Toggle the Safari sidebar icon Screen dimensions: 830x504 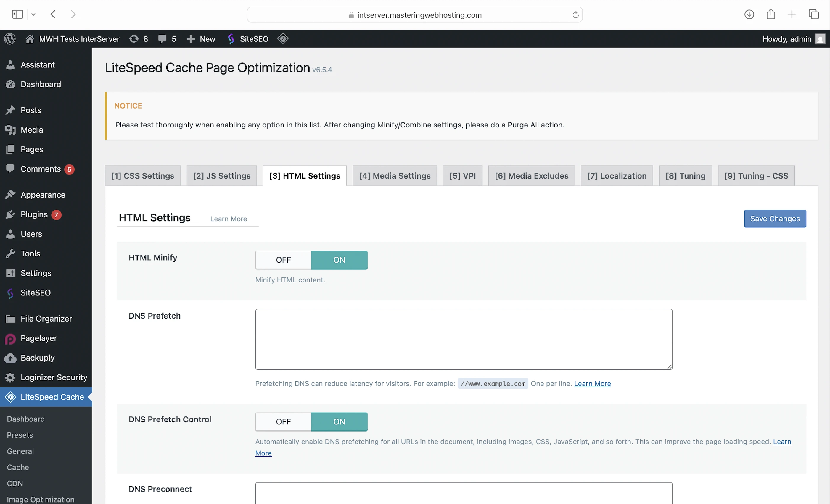click(17, 14)
